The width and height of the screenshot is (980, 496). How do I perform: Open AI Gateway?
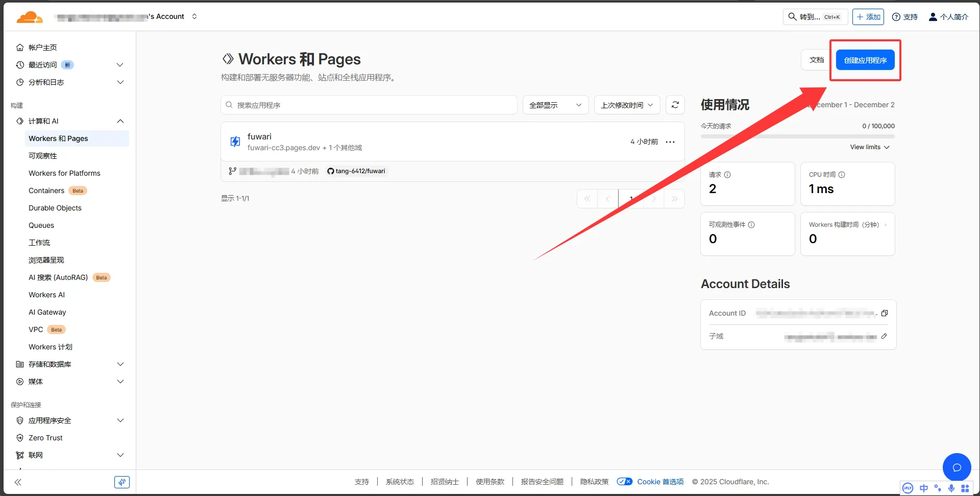tap(47, 312)
